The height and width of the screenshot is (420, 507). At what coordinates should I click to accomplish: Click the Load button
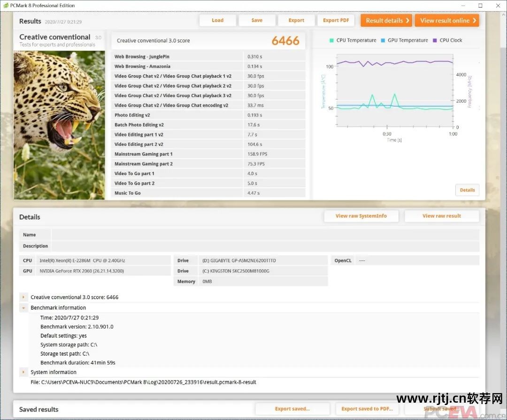(x=218, y=20)
